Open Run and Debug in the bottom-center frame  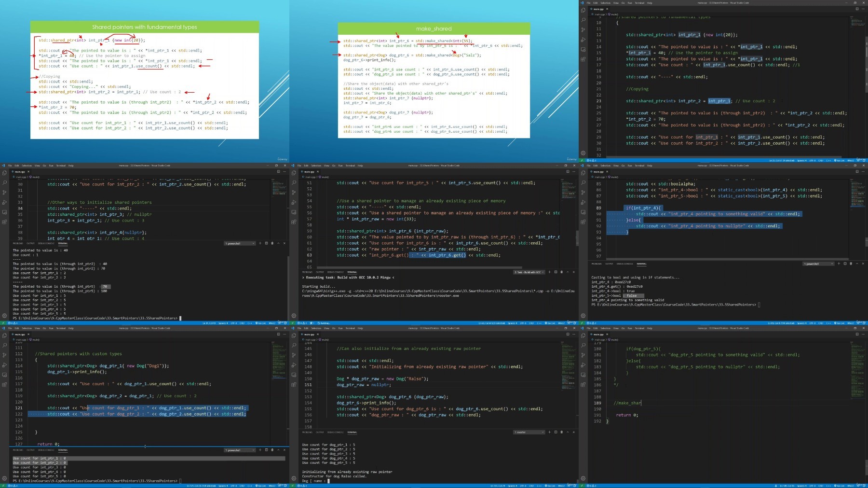point(294,365)
